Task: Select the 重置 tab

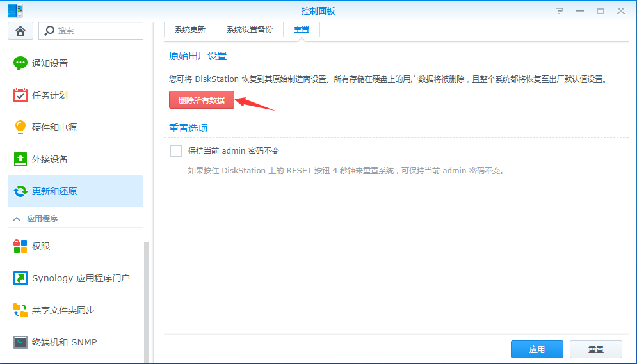Action: [302, 29]
